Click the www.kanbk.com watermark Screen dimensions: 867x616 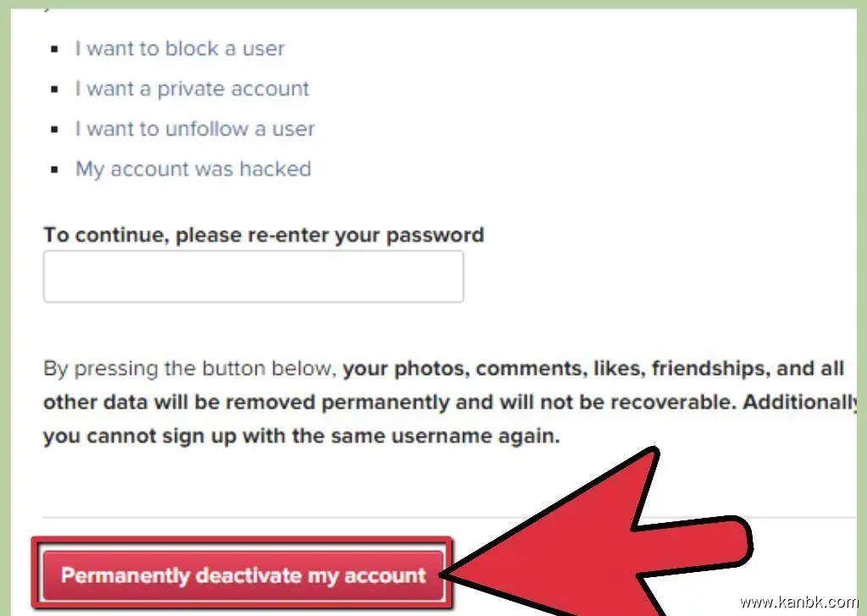coord(798,602)
